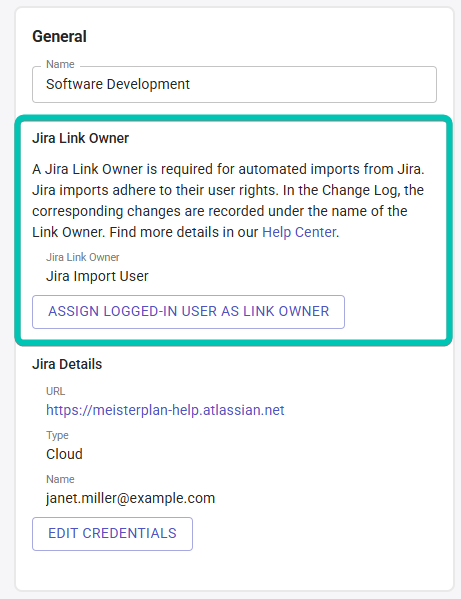461x599 pixels.
Task: Click the 'URL' field label
Action: point(55,391)
